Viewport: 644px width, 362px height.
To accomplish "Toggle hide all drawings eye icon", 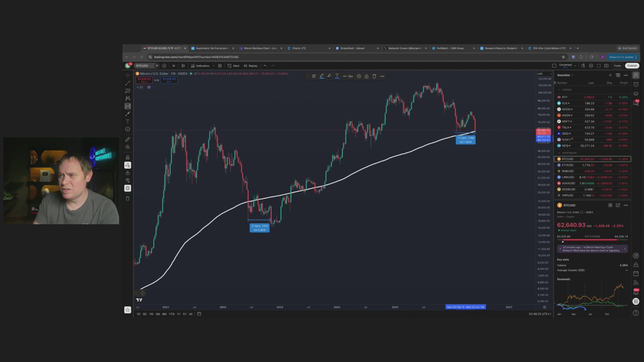I will tap(128, 180).
